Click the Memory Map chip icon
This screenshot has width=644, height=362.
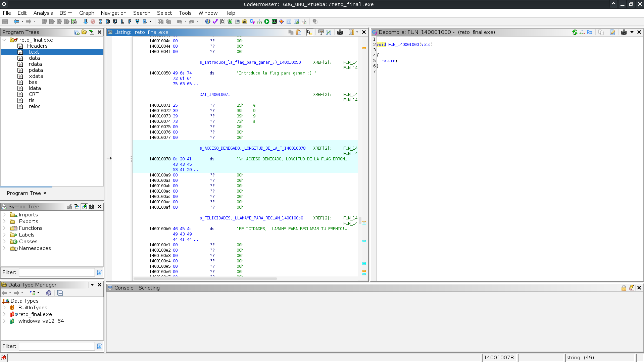pyautogui.click(x=274, y=21)
